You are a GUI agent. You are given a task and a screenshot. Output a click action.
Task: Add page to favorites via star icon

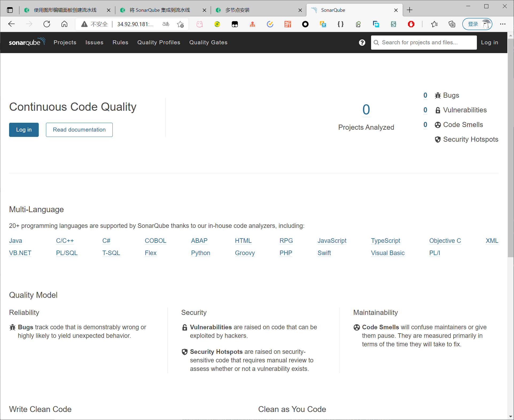tap(180, 24)
